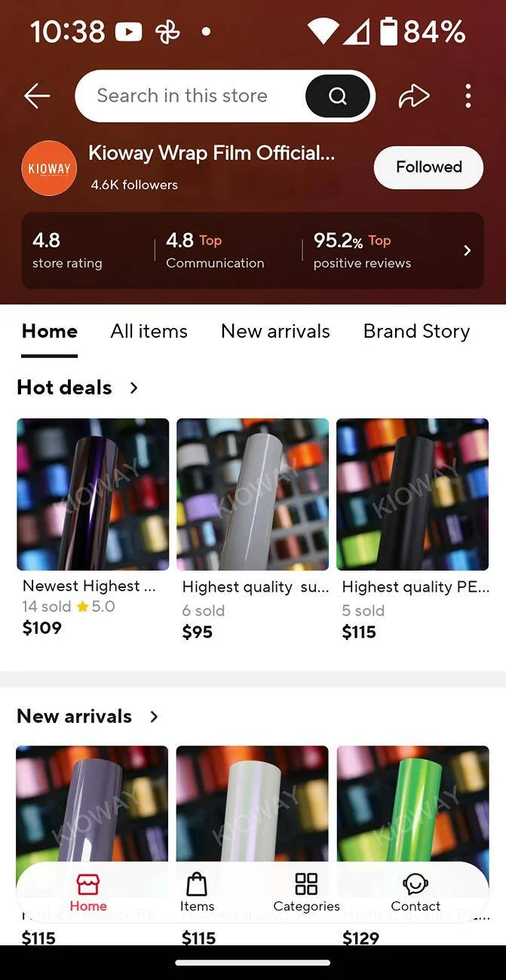
Task: Toggle the Followed button
Action: (428, 167)
